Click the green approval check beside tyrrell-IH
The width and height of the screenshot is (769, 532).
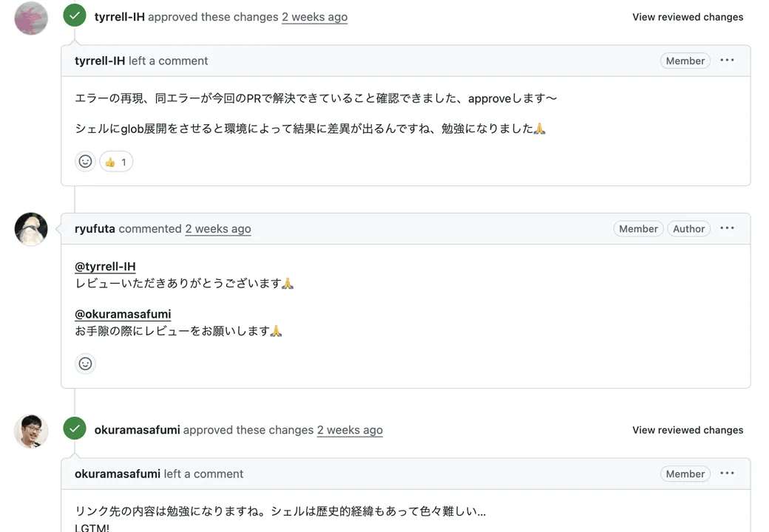pyautogui.click(x=75, y=16)
